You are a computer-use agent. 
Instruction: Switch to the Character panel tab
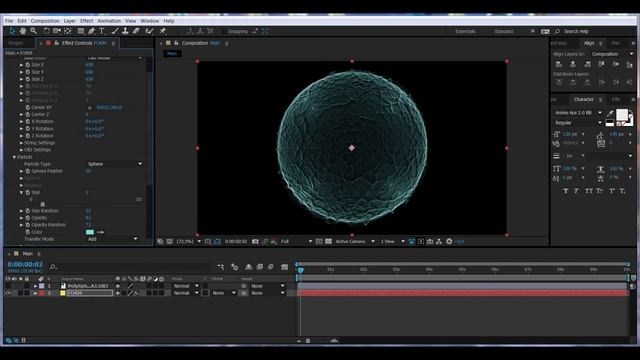[583, 100]
